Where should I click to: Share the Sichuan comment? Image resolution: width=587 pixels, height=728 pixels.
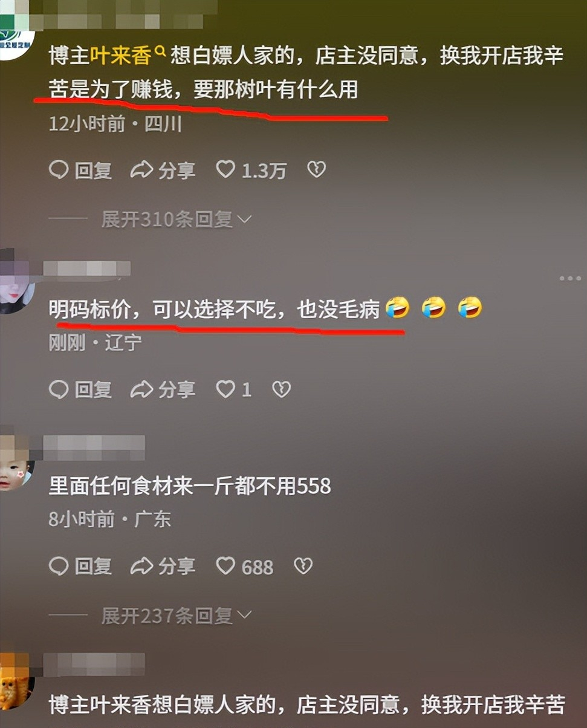tap(163, 171)
